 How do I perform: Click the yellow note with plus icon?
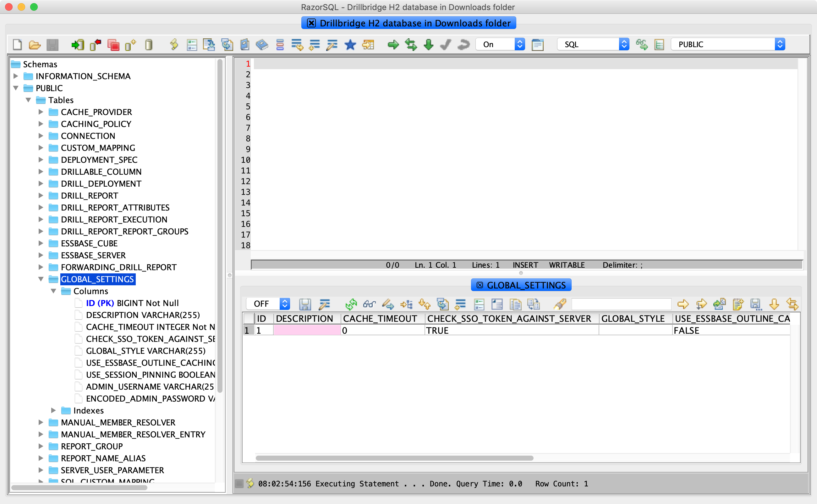tap(738, 304)
